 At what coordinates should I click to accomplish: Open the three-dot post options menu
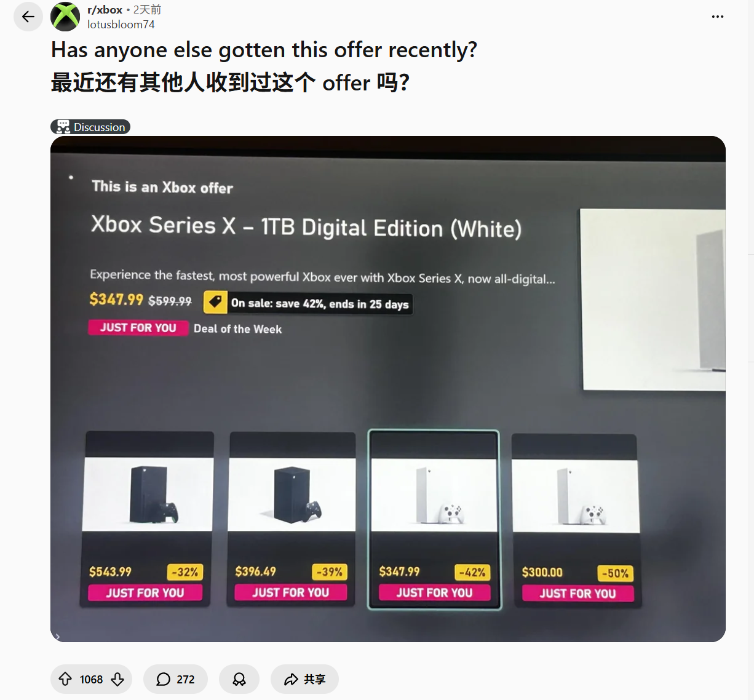point(717,17)
